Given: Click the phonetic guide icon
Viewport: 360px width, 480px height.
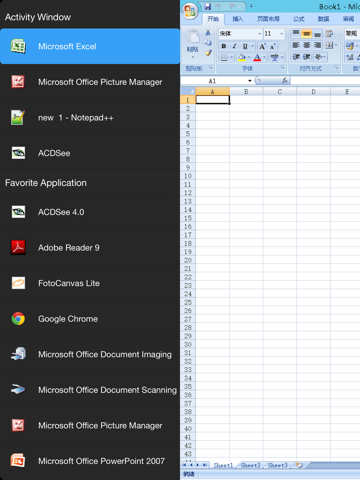Looking at the screenshot, I should point(275,58).
